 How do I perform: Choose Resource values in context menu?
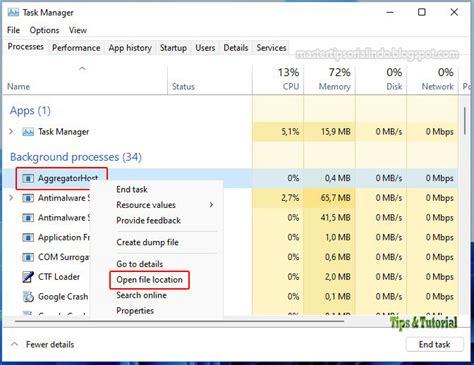coord(146,205)
